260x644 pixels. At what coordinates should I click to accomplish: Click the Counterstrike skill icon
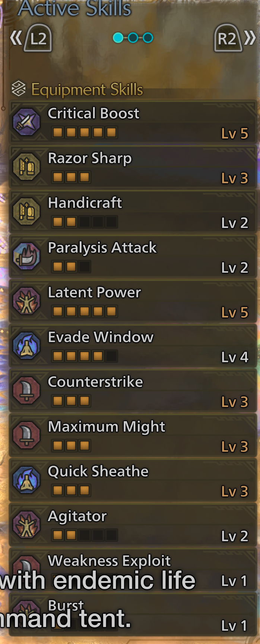pos(26,390)
